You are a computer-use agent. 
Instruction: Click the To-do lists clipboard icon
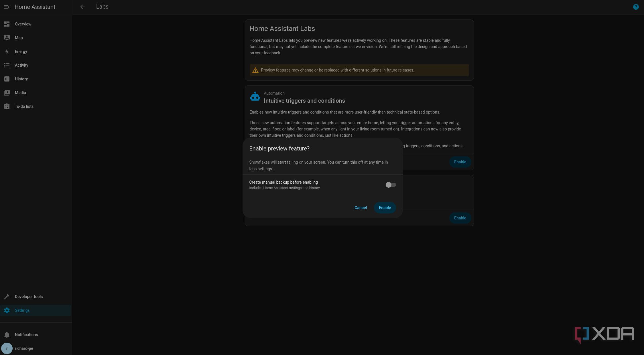point(7,106)
